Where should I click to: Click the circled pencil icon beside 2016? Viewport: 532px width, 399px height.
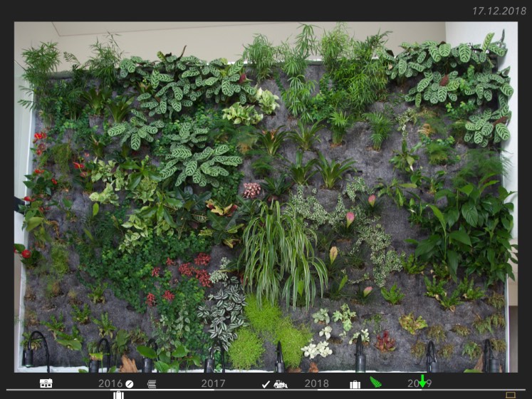coord(129,383)
